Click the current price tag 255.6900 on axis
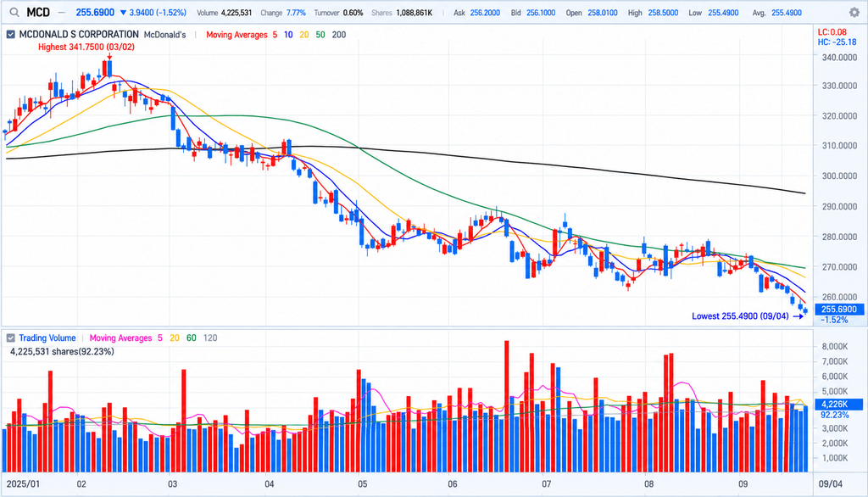 (838, 310)
